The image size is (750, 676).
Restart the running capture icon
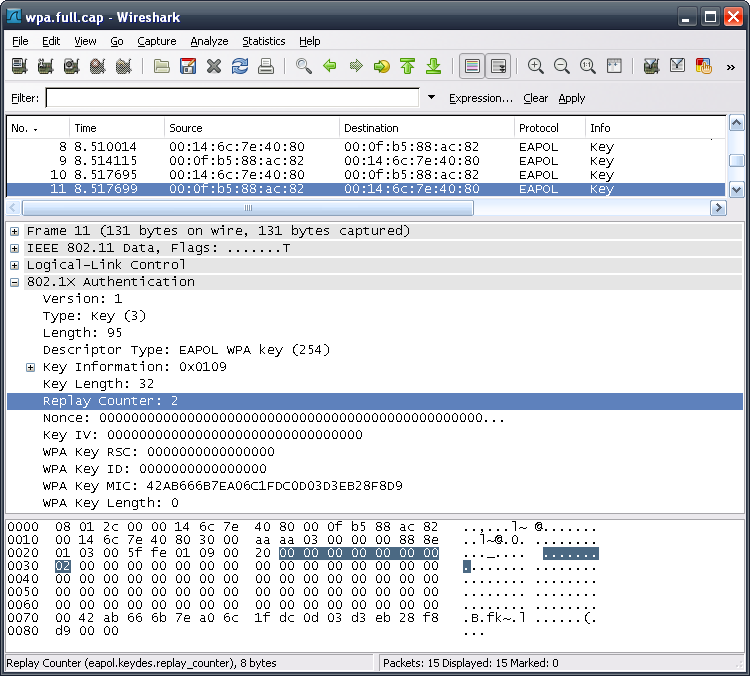(x=123, y=66)
